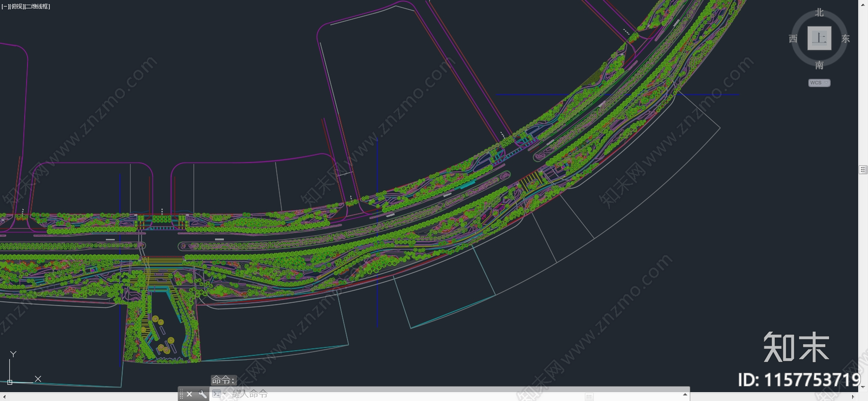Image resolution: width=868 pixels, height=401 pixels.
Task: Expand the WCS coordinate system dropdown
Action: (x=819, y=83)
